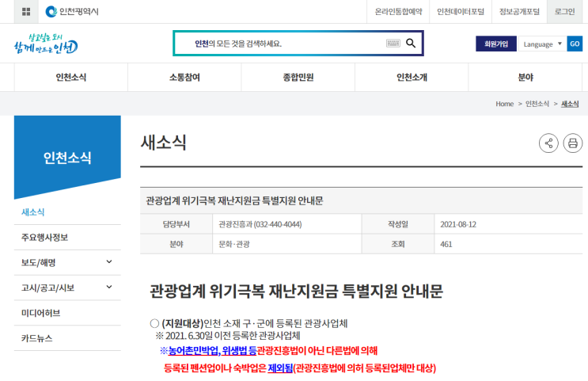
Task: Click the ※ 2021. 6.30일 이전 등록한 관광사업체 line
Action: click(228, 335)
